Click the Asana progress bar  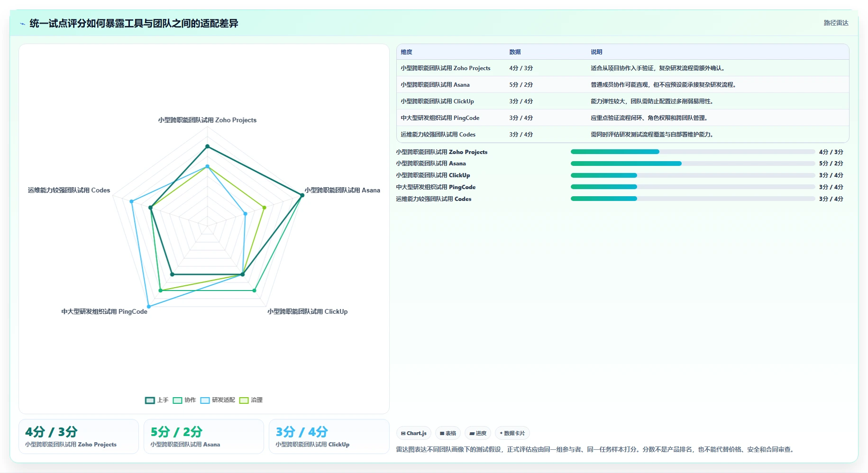click(693, 164)
